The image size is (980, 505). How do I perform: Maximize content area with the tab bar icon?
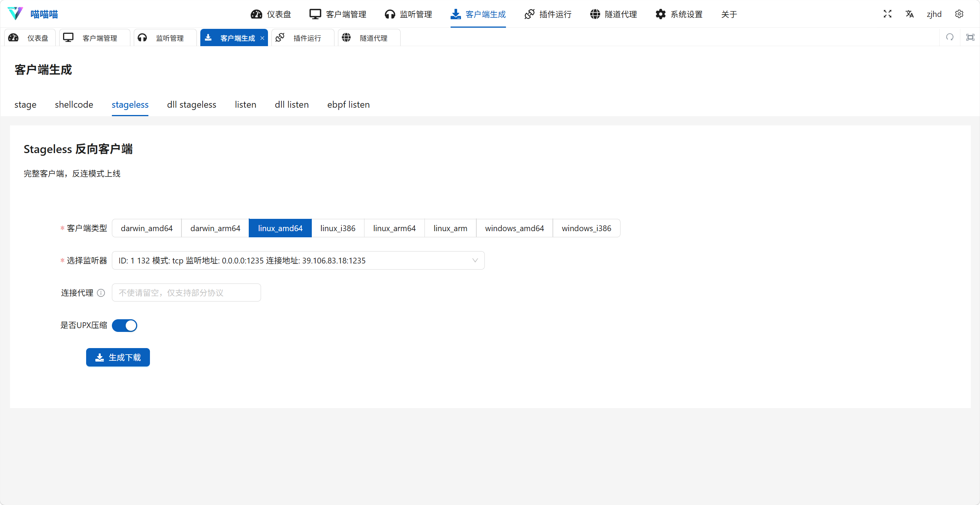[970, 37]
